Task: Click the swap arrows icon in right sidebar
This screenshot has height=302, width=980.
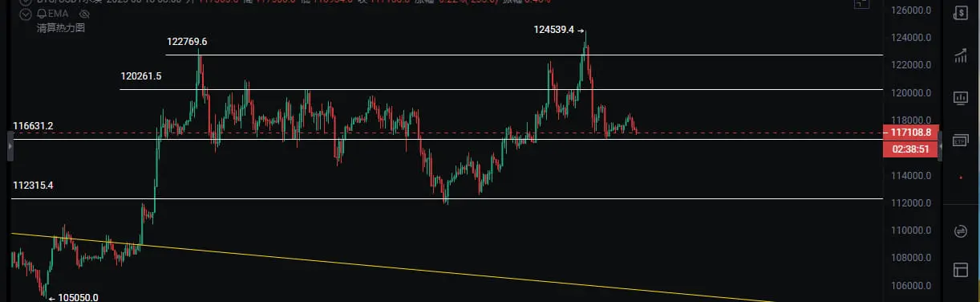Action: click(960, 231)
